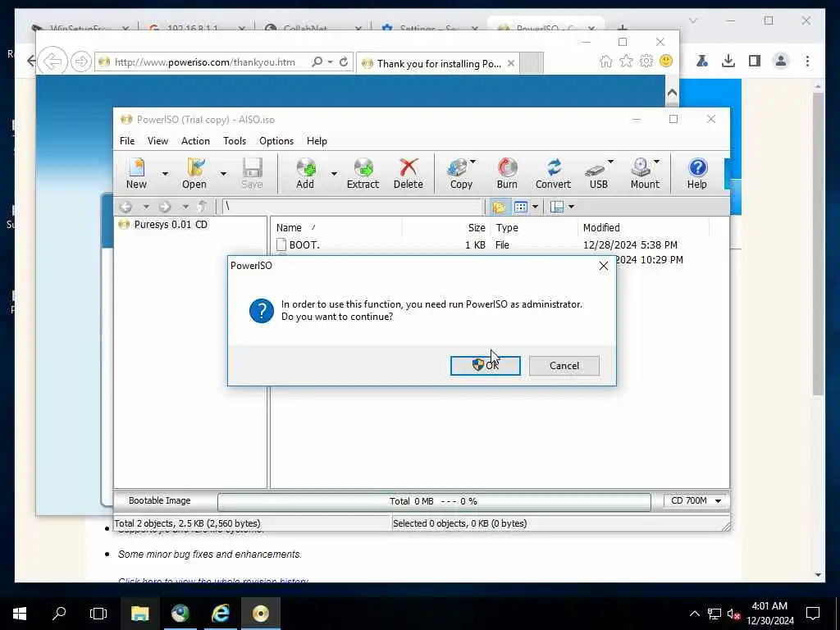Click the Chrome downloads icon
This screenshot has height=630, width=840.
coord(728,61)
